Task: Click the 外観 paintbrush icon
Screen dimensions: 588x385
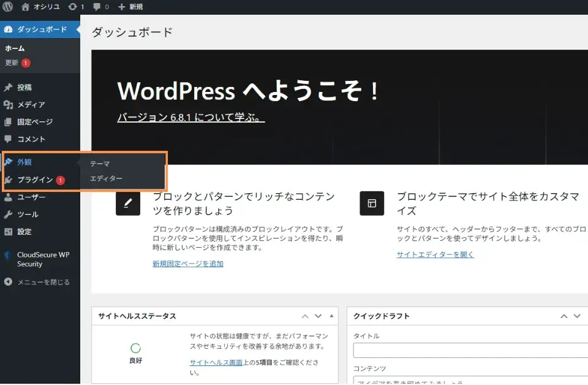Action: (x=8, y=162)
